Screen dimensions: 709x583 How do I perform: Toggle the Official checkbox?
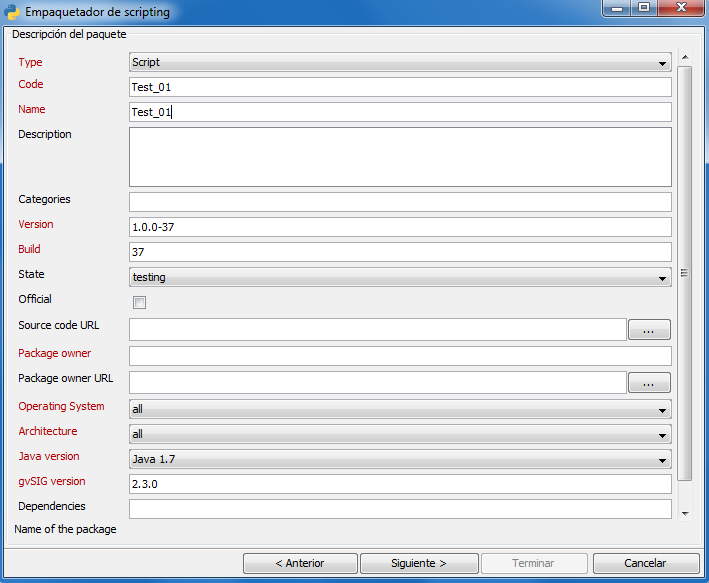(x=140, y=302)
